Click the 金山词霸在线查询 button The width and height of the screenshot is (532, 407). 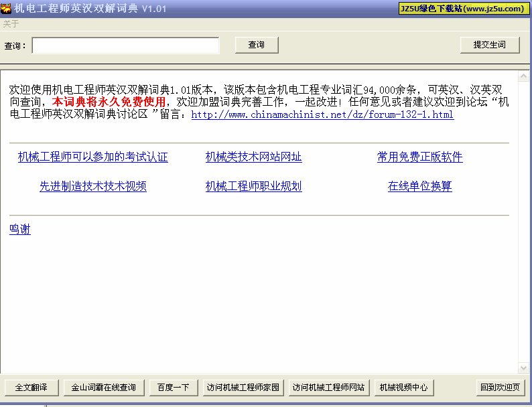(104, 388)
